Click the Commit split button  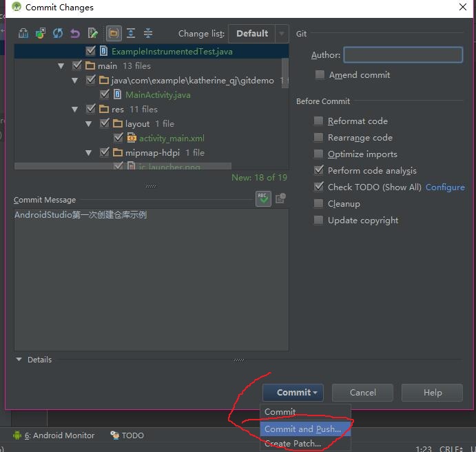[x=293, y=393]
